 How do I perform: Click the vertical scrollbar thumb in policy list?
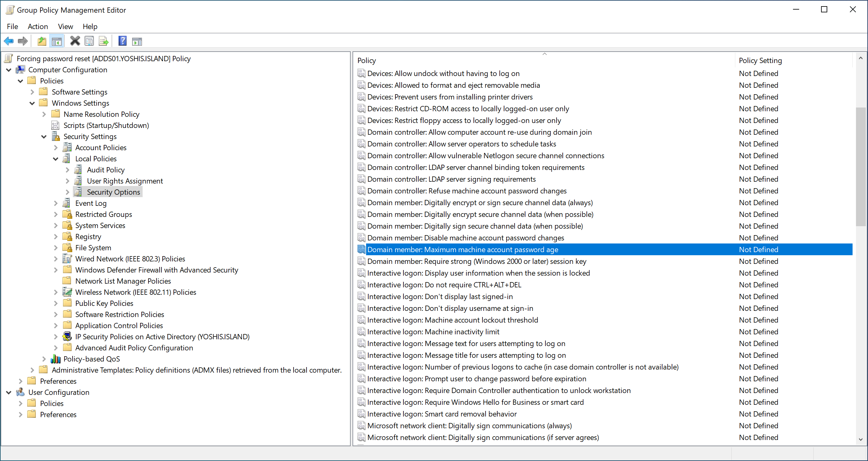[x=860, y=167]
